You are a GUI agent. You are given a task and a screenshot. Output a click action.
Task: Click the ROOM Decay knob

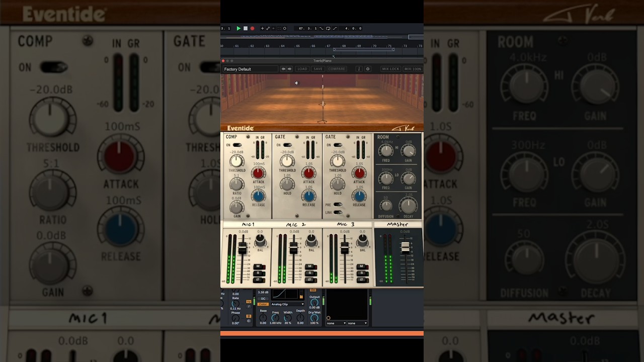[x=408, y=205]
